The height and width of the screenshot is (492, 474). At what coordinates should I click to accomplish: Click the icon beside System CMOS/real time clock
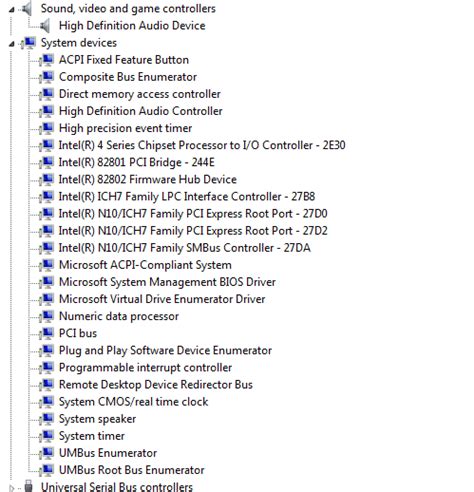46,402
